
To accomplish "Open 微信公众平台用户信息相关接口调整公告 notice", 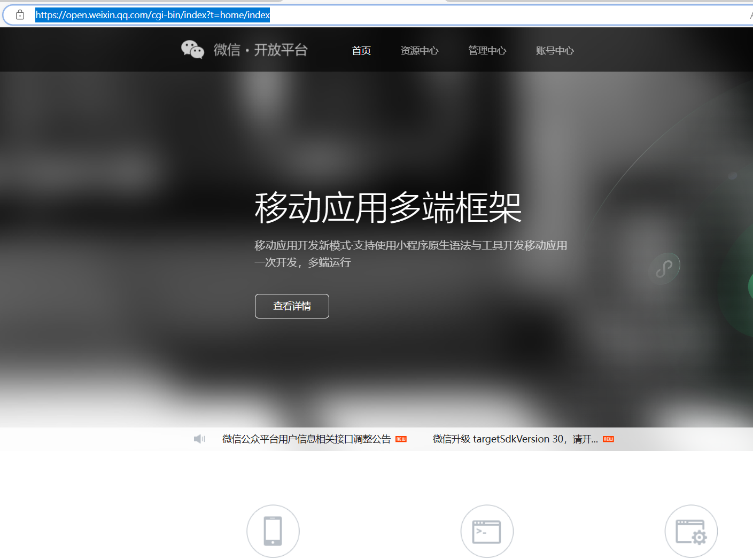I will point(307,439).
